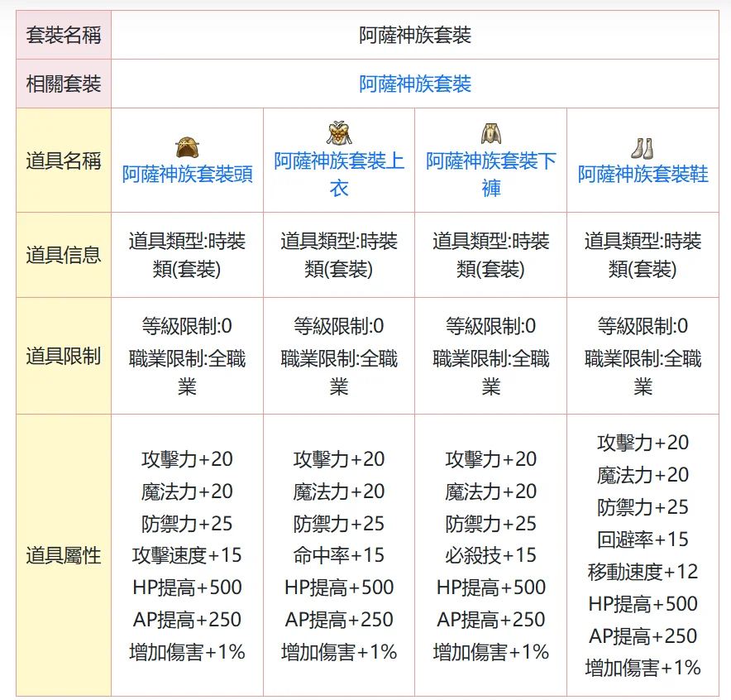Click the 道具限制 row header cell
731x700 pixels.
[64, 356]
